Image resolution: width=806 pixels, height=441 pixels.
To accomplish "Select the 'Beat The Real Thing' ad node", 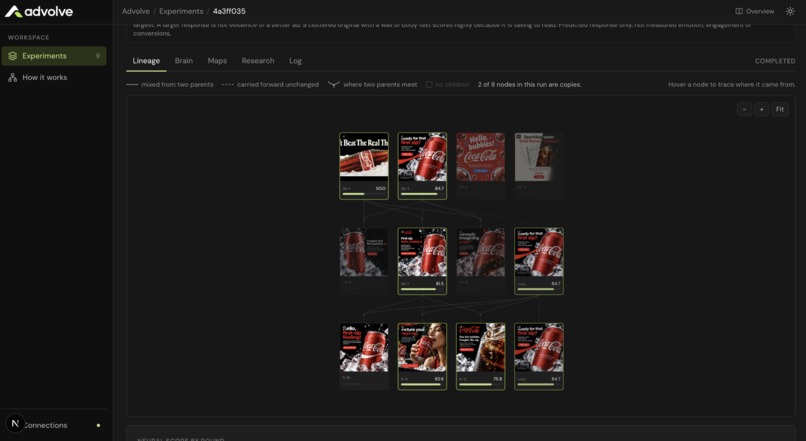I will 364,166.
